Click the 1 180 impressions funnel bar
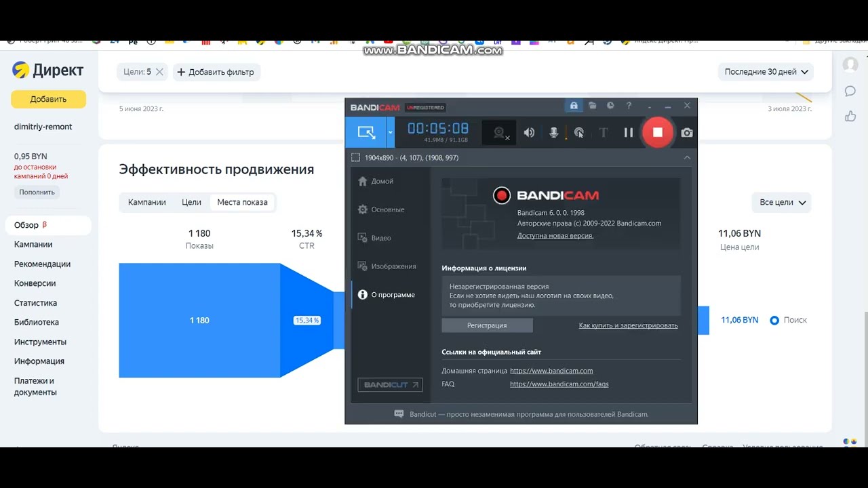Viewport: 868px width, 488px height. tap(199, 320)
